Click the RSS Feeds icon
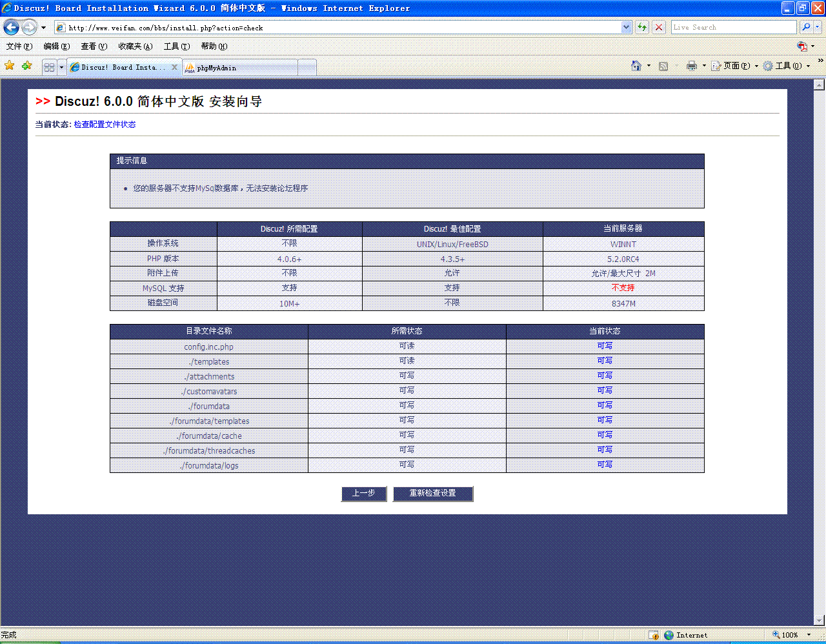 point(663,66)
